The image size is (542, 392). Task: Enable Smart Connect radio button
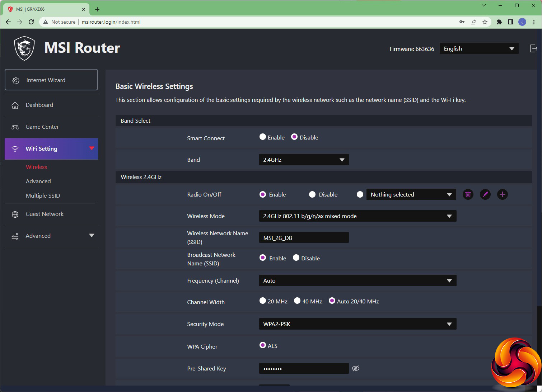click(263, 137)
